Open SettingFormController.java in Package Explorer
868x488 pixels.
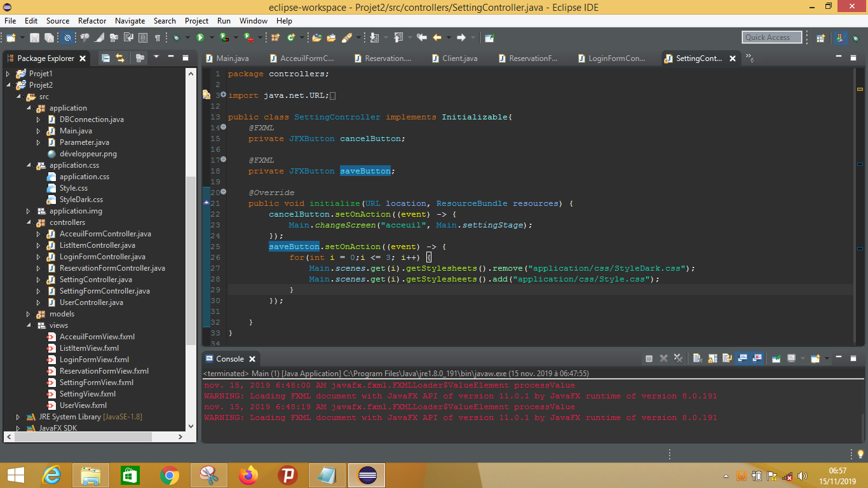(x=104, y=291)
